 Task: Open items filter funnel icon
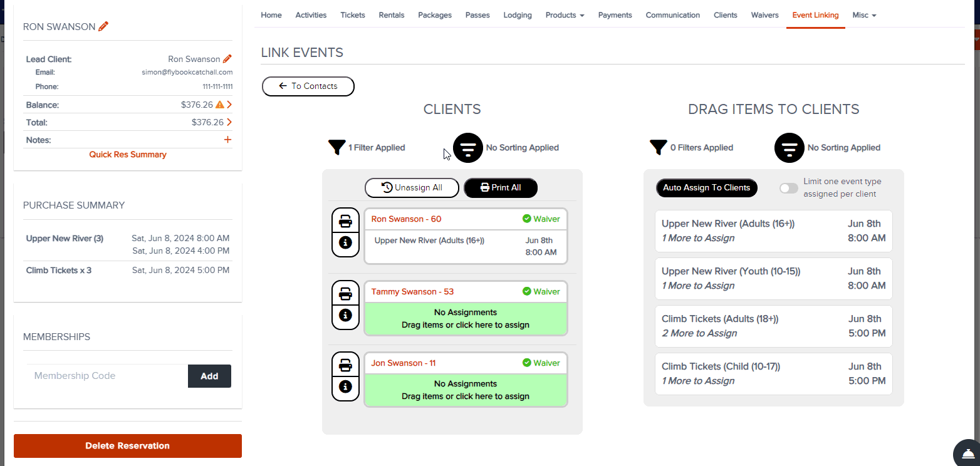pos(658,148)
